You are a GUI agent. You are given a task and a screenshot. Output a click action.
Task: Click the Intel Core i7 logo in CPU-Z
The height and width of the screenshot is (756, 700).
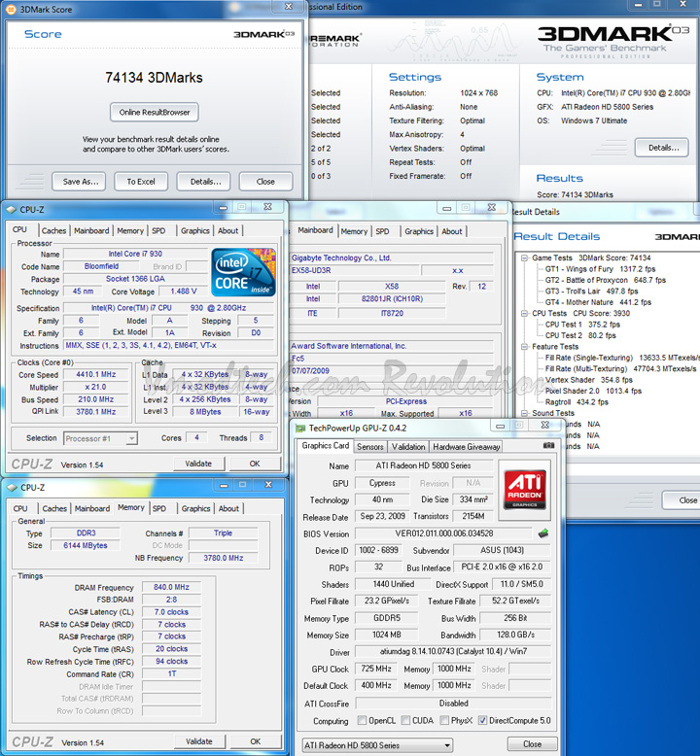coord(244,272)
